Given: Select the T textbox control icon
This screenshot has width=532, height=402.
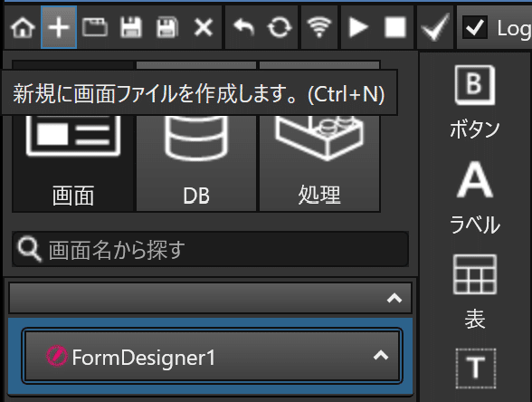Looking at the screenshot, I should pos(475,368).
